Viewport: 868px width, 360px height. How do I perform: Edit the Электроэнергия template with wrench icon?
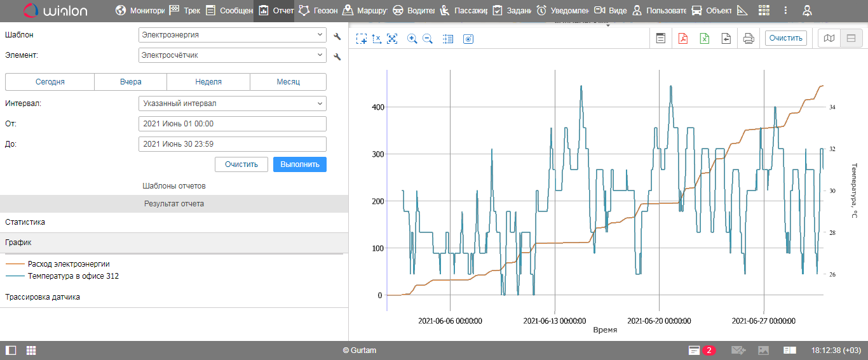point(337,37)
